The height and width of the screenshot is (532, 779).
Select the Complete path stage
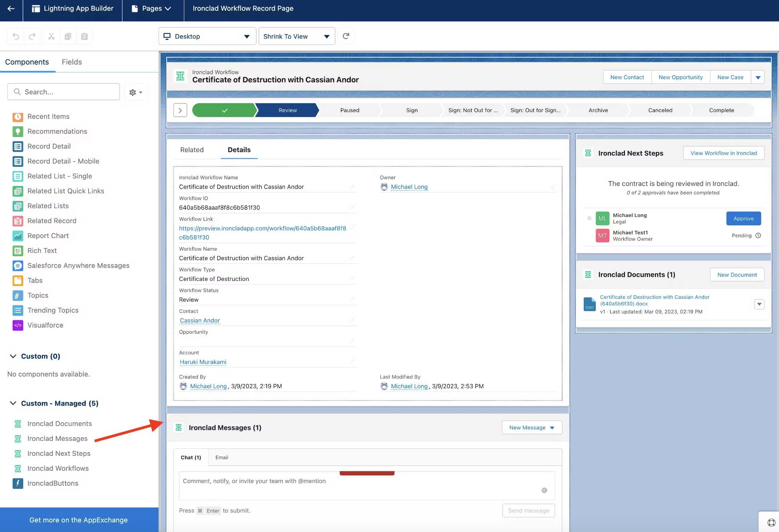[x=721, y=110]
